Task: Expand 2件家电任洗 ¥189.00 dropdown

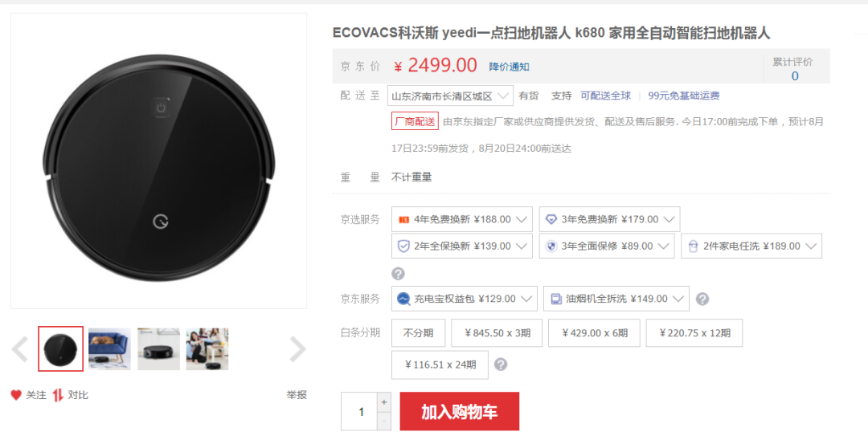Action: tap(751, 246)
